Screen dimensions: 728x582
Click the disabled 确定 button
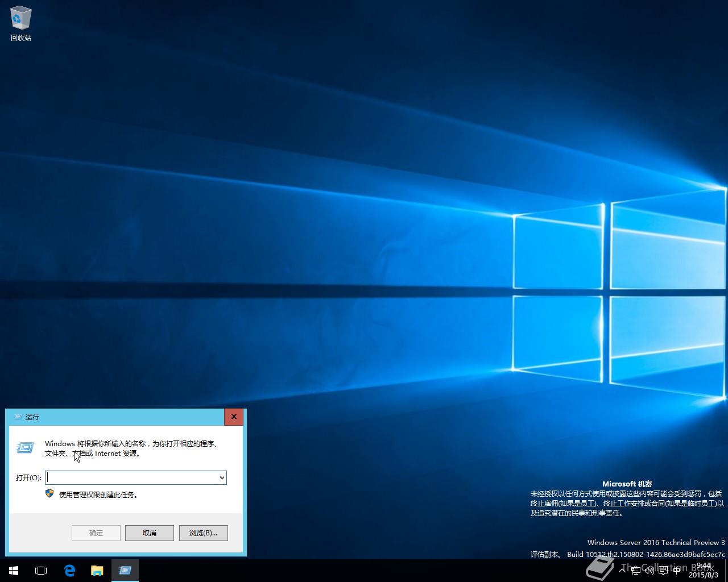(96, 533)
